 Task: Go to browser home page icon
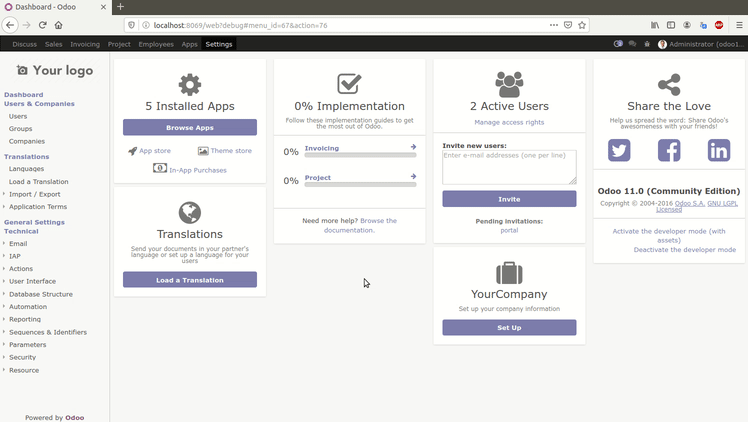click(x=58, y=25)
